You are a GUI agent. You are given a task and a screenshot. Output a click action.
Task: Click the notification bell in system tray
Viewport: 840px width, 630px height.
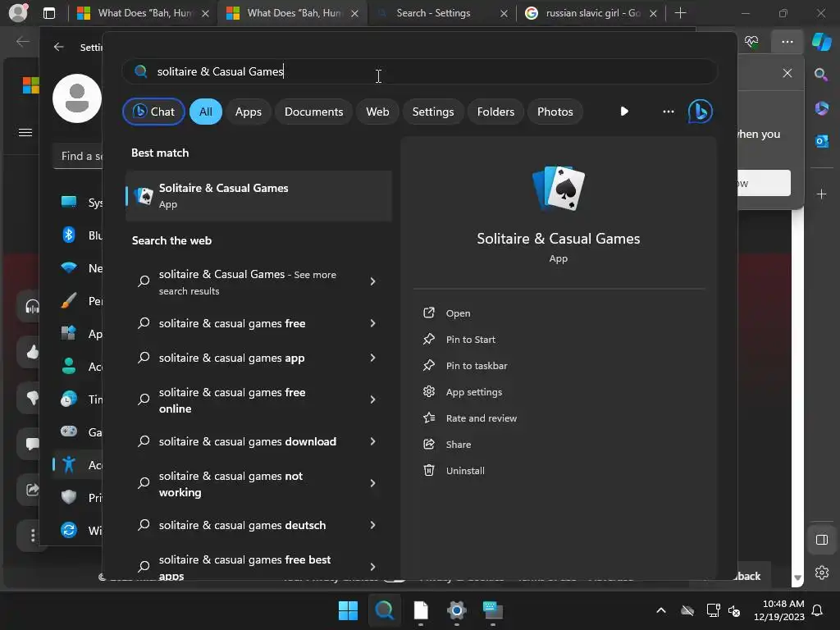pyautogui.click(x=817, y=610)
